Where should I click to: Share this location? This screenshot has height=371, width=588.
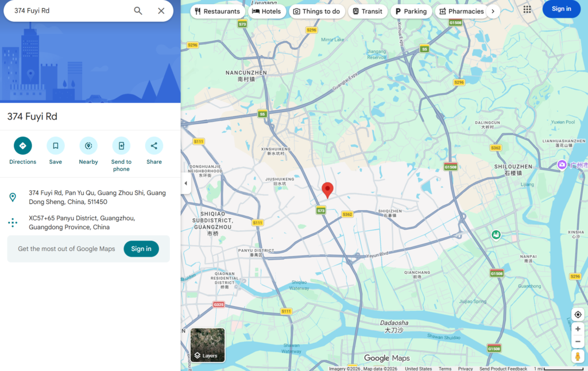click(154, 146)
